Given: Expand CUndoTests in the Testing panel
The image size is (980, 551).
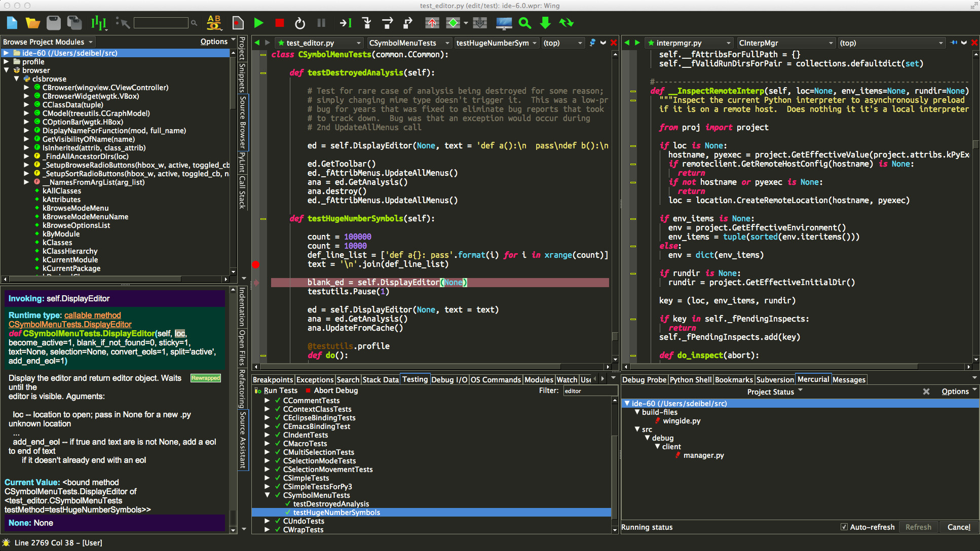Looking at the screenshot, I should click(267, 521).
